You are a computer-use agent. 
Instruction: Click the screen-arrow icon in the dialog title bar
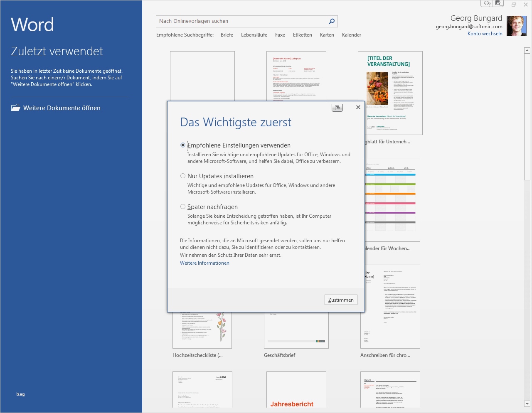(x=337, y=108)
